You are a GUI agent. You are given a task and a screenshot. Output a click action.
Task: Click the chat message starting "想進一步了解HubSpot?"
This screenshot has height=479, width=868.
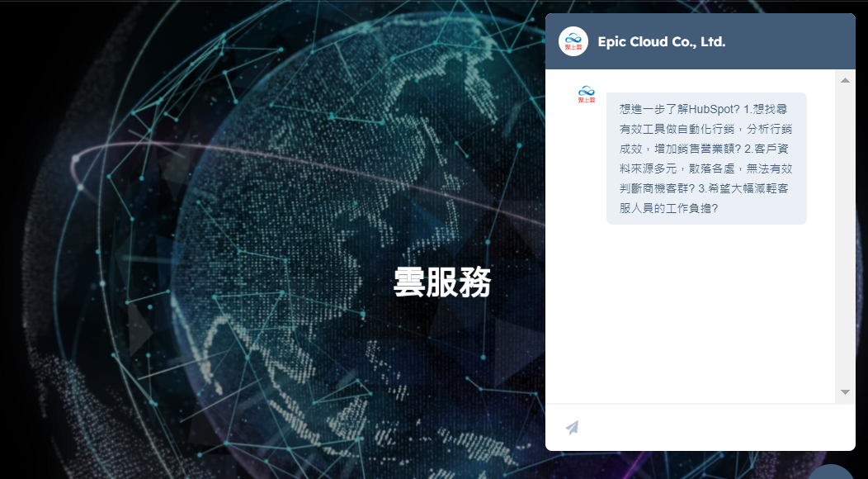tap(706, 159)
